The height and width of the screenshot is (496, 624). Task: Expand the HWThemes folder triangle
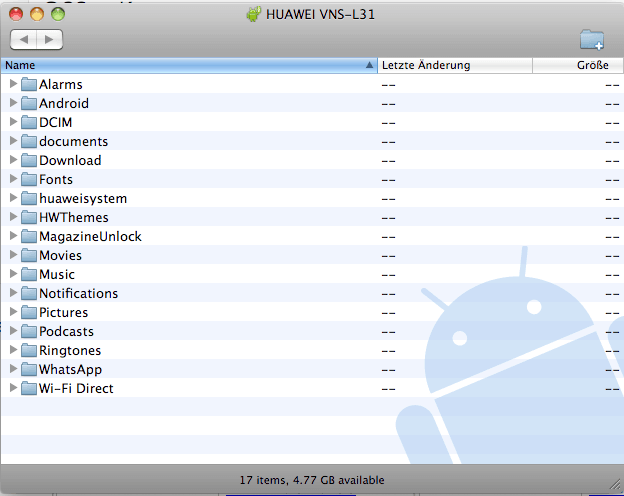pos(13,217)
